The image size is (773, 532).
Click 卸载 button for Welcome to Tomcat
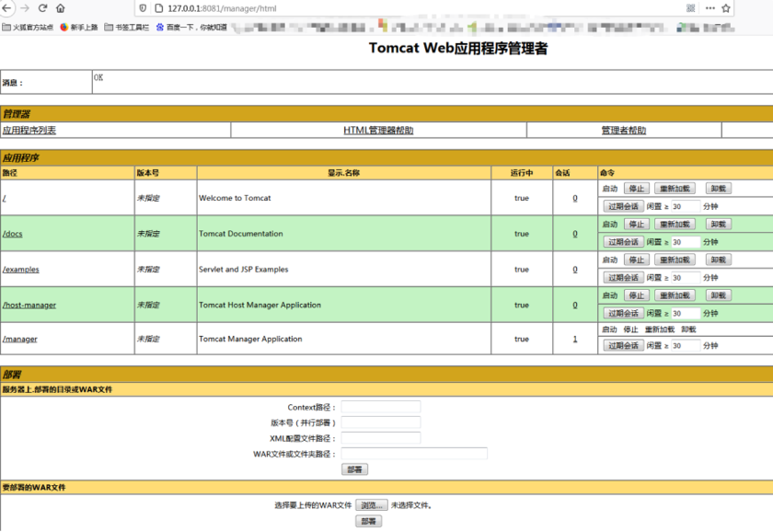(719, 189)
